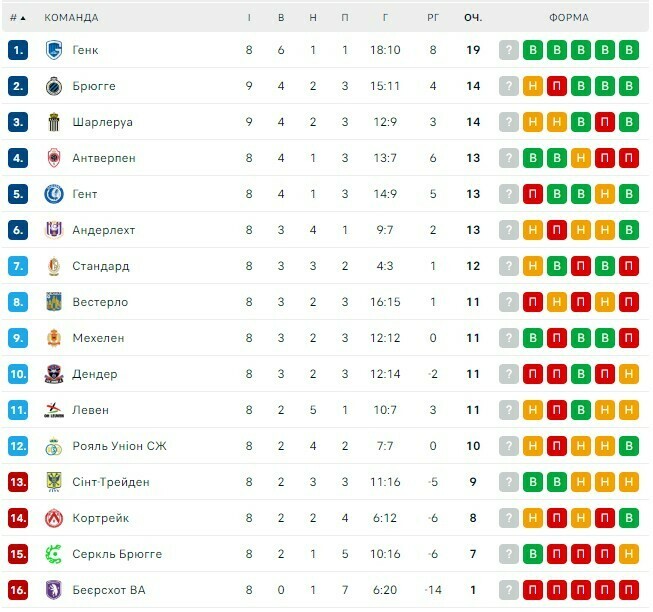Sort by the РГ goal difference header

click(x=433, y=18)
